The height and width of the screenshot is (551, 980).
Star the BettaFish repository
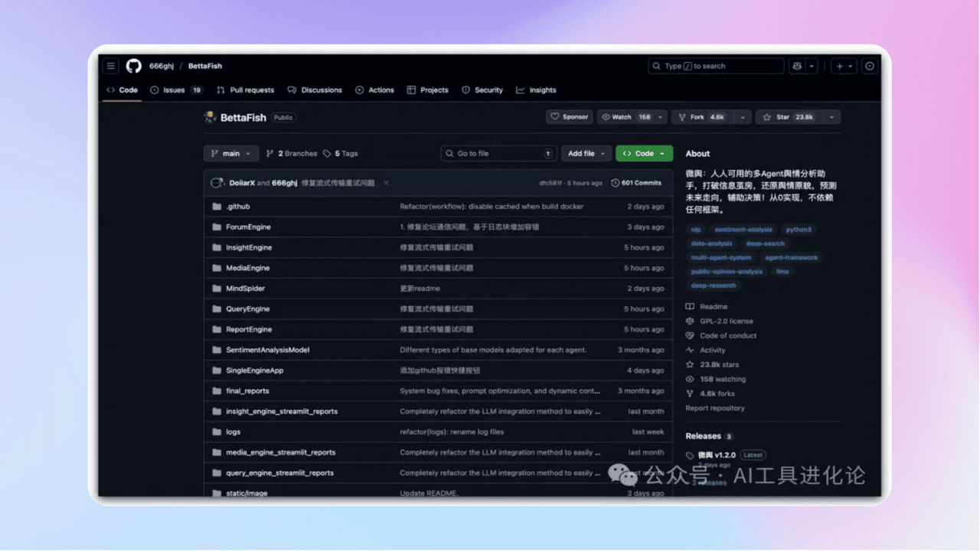click(x=789, y=117)
